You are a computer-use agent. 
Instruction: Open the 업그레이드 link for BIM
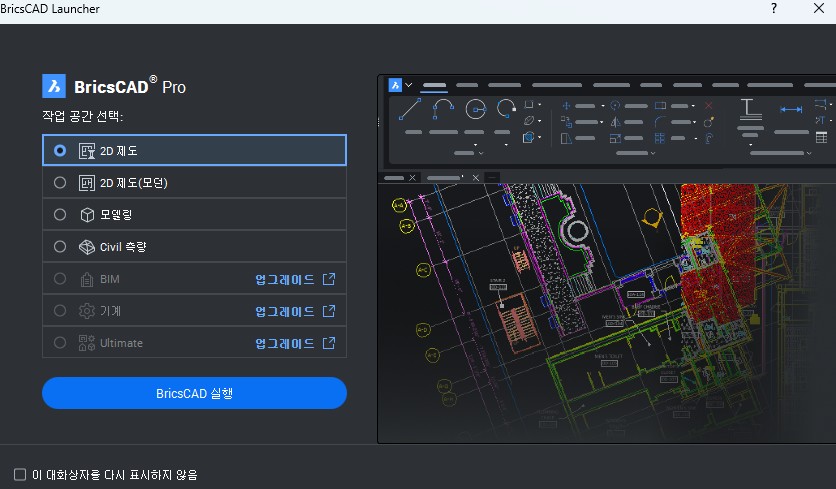[295, 279]
